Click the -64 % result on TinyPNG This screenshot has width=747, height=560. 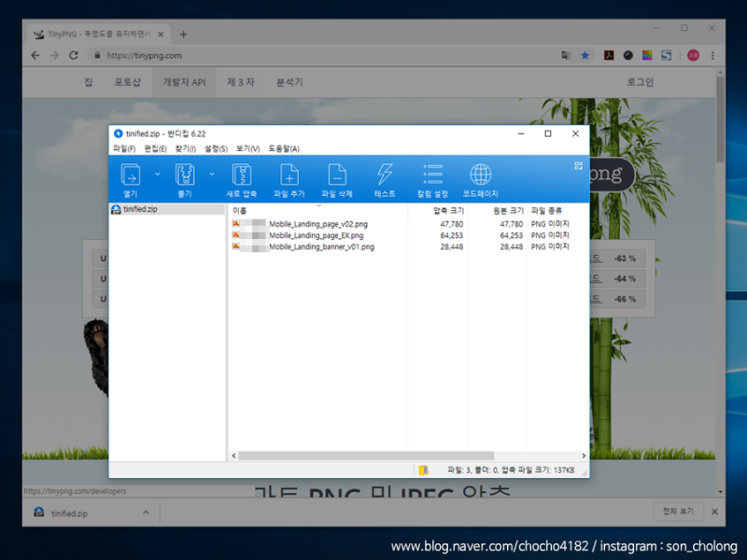[625, 279]
